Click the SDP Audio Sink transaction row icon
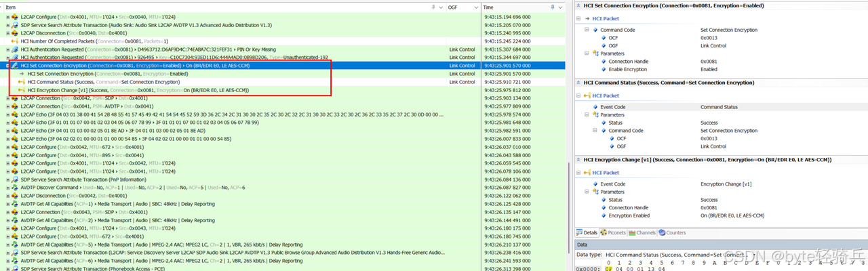Viewport: 868px width, 271px height. point(16,25)
